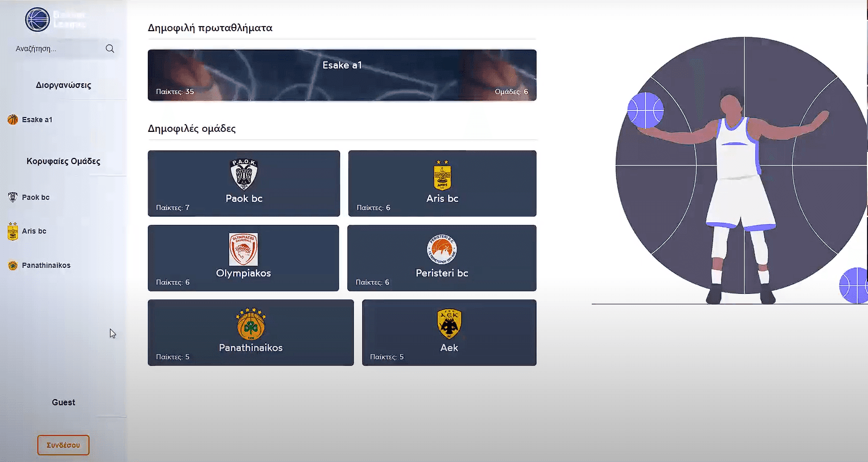Screen dimensions: 868x462
Task: Select the Aris bc card title
Action: [x=442, y=198]
